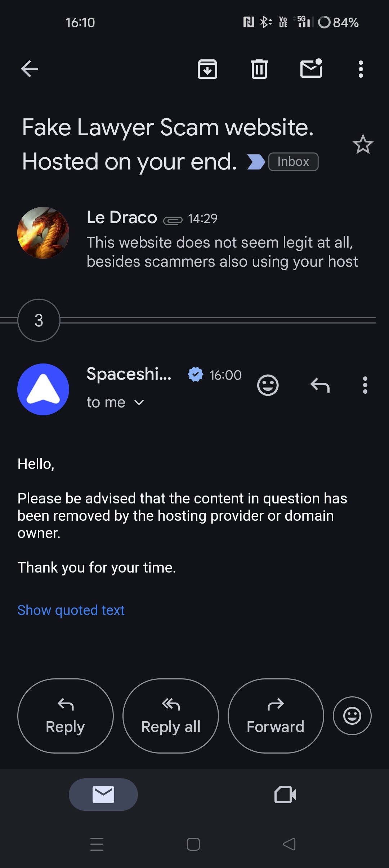Viewport: 389px width, 868px height.
Task: Go back using the top-left arrow
Action: [30, 69]
